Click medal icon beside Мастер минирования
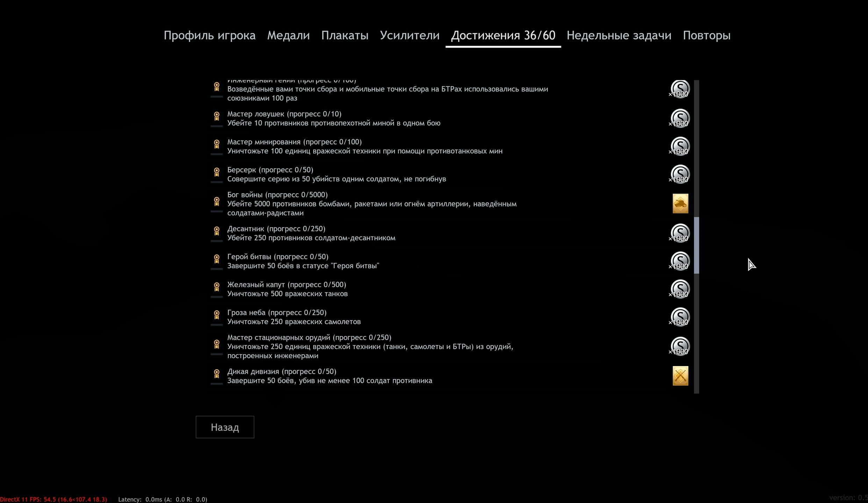Viewport: 868px width, 503px height. 217,144
